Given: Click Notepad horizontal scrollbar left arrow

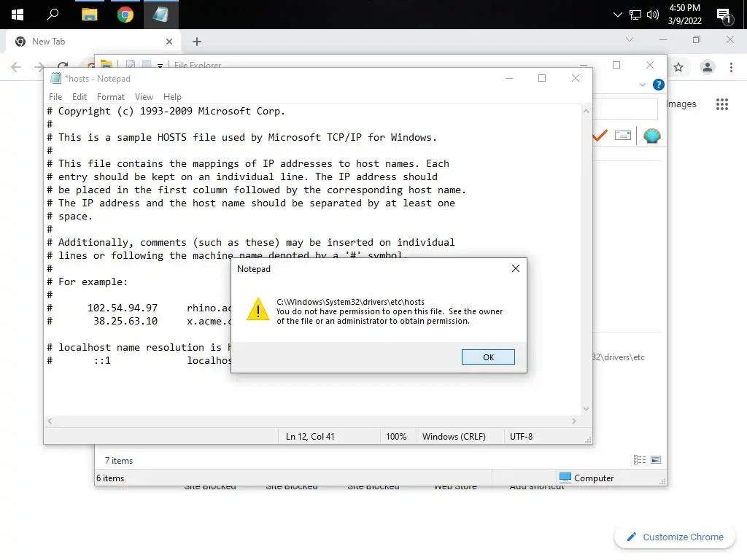Looking at the screenshot, I should (50, 421).
